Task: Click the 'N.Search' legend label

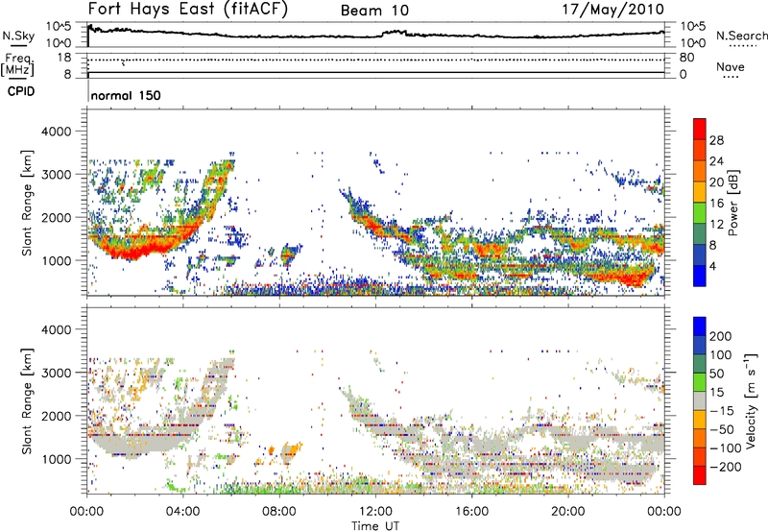Action: point(741,36)
